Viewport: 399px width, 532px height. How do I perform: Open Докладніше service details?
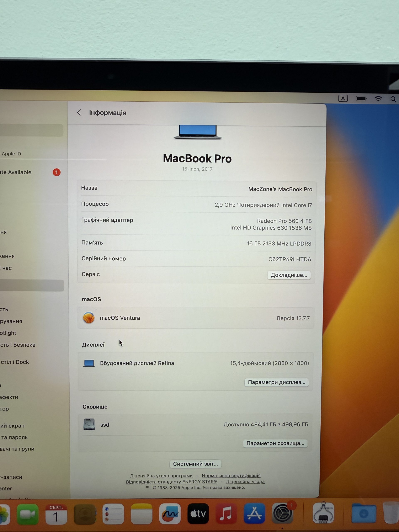pyautogui.click(x=289, y=275)
